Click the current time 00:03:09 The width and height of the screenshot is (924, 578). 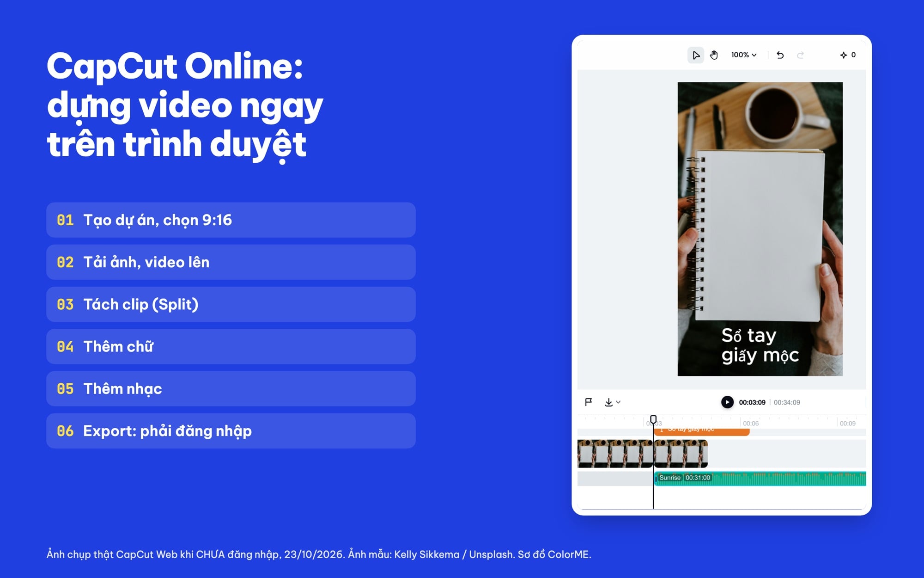point(752,402)
